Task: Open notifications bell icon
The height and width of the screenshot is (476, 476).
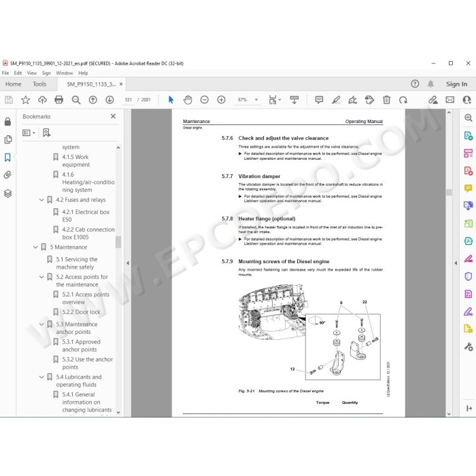Action: (x=430, y=84)
